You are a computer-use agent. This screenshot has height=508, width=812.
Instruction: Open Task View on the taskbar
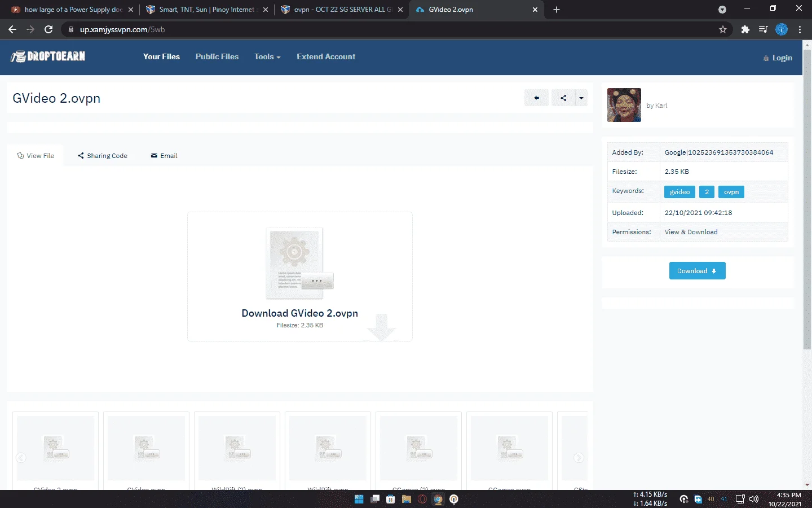click(375, 499)
